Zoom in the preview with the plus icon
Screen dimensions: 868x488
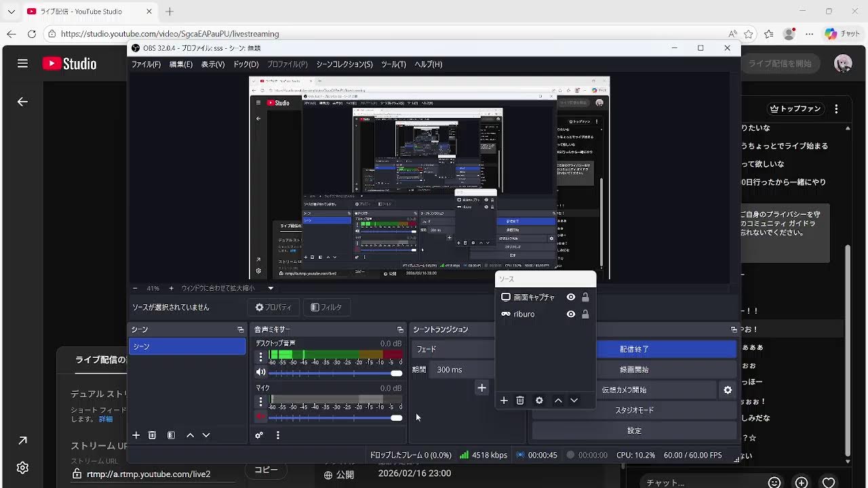click(x=171, y=288)
